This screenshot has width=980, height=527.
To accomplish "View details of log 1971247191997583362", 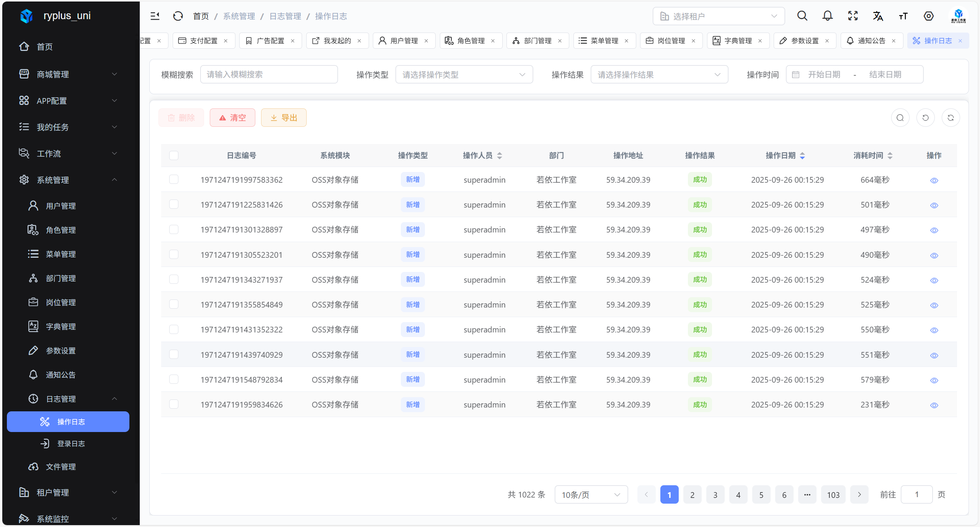I will 934,180.
